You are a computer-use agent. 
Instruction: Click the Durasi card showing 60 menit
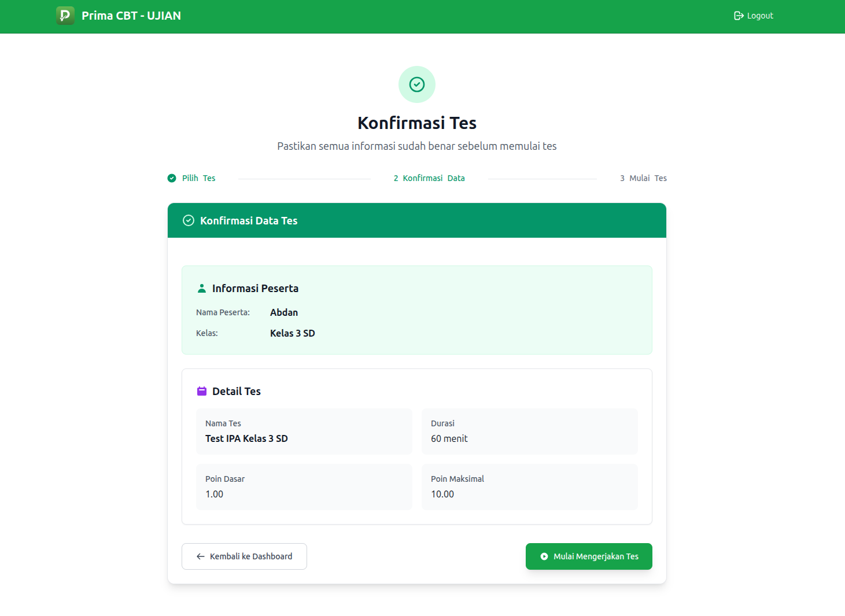click(529, 431)
